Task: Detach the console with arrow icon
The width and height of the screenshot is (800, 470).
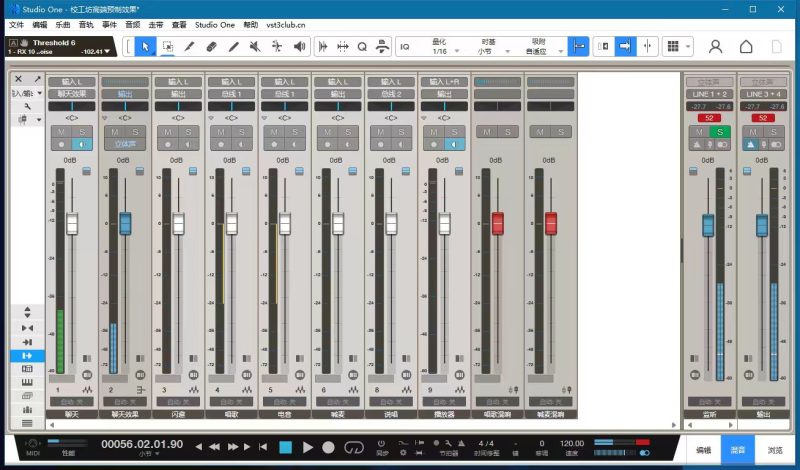Action: tap(37, 79)
